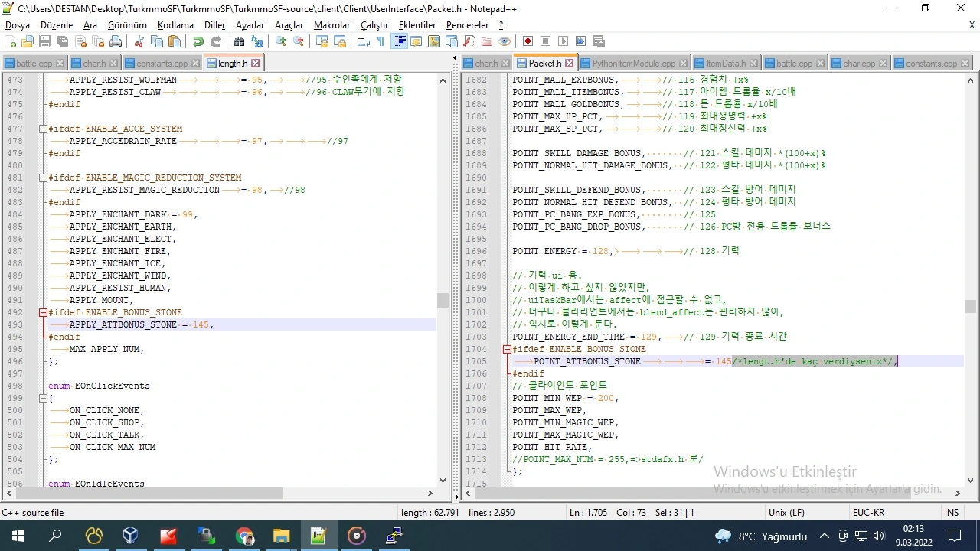Collapse ENABLE_BONUS_STONE block in Packet.h
The width and height of the screenshot is (980, 551).
click(507, 349)
